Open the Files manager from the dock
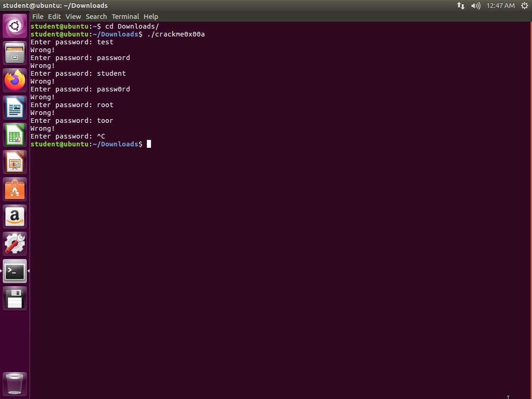The width and height of the screenshot is (532, 399). (15, 53)
